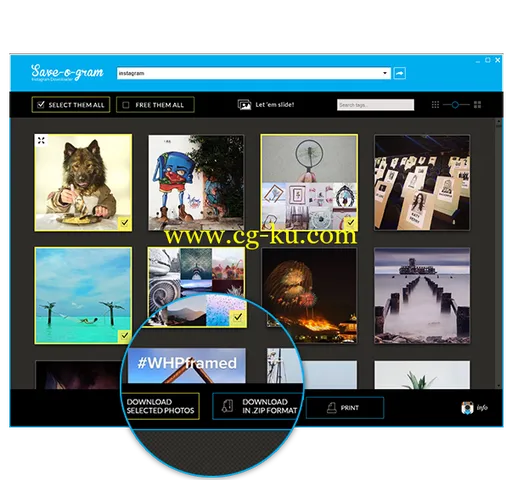Click the Search tags input field
Image resolution: width=512 pixels, height=480 pixels.
tap(375, 105)
